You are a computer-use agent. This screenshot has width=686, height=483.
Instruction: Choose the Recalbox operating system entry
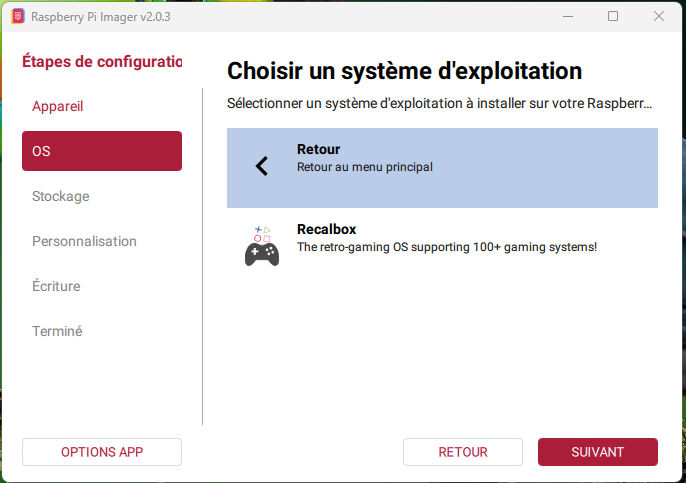[x=442, y=246]
